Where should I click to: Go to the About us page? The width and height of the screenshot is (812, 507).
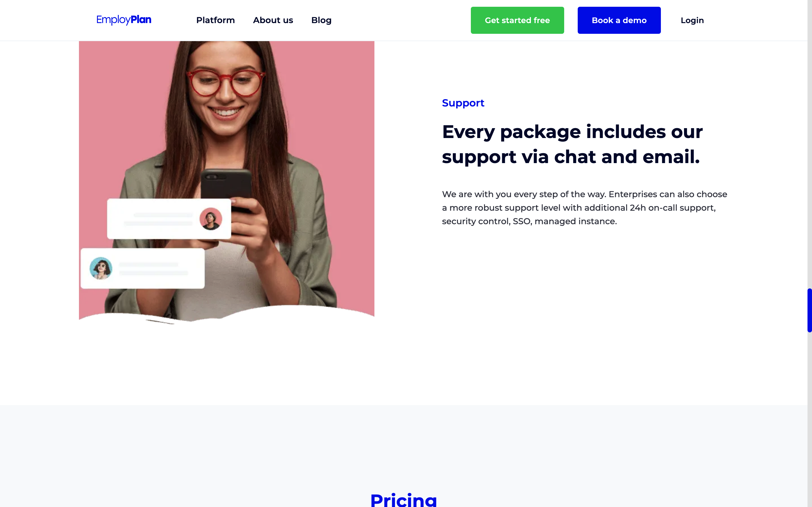273,20
